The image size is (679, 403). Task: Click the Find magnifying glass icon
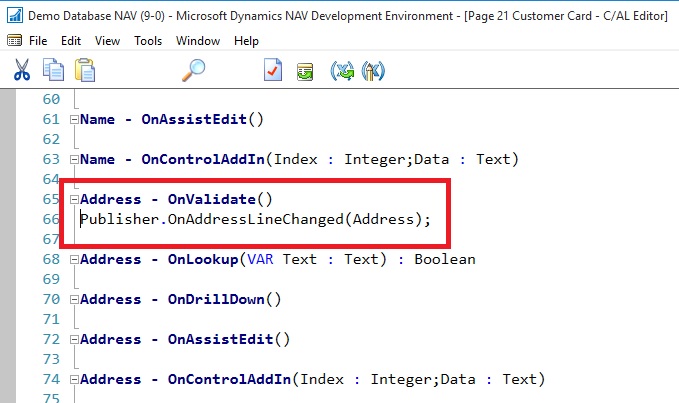[x=193, y=70]
